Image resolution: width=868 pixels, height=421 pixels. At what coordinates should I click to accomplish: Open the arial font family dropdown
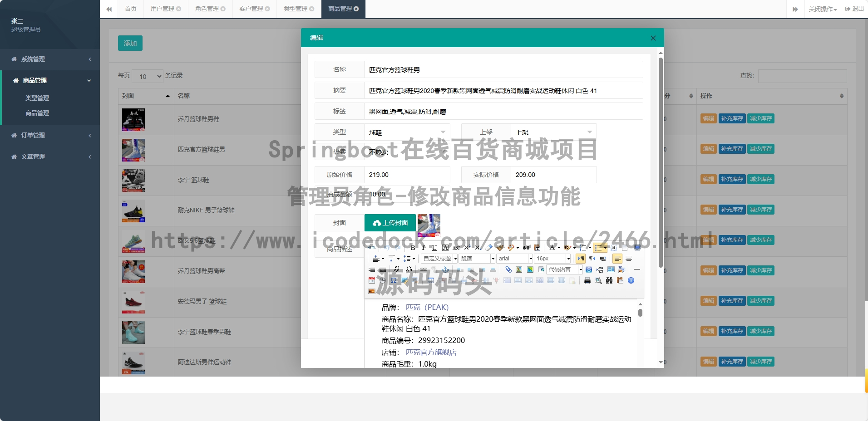pyautogui.click(x=514, y=259)
